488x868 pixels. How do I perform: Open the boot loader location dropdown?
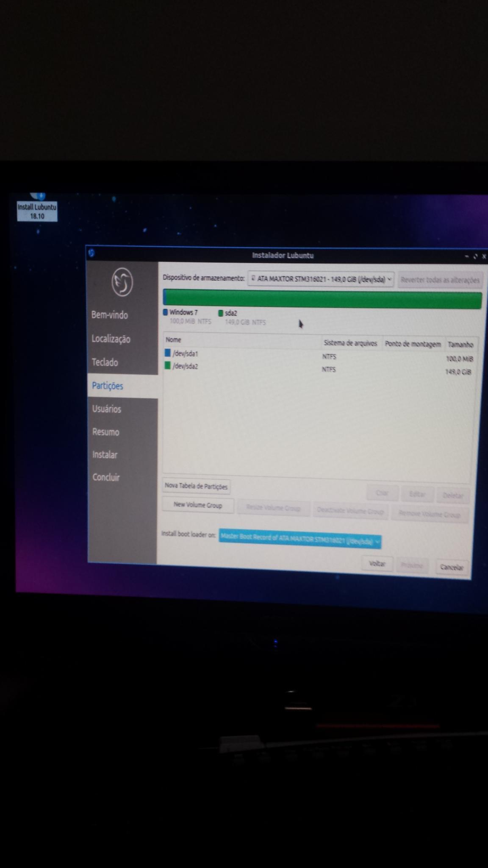(x=300, y=539)
